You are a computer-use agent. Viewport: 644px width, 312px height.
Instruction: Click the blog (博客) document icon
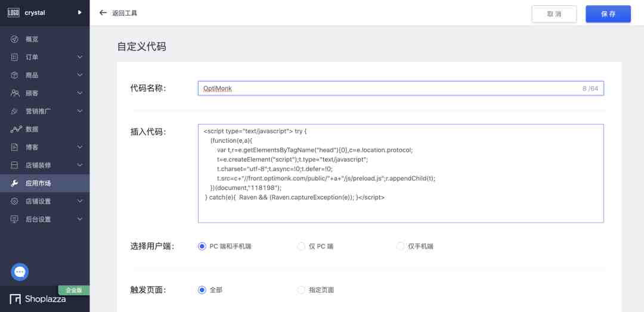14,147
